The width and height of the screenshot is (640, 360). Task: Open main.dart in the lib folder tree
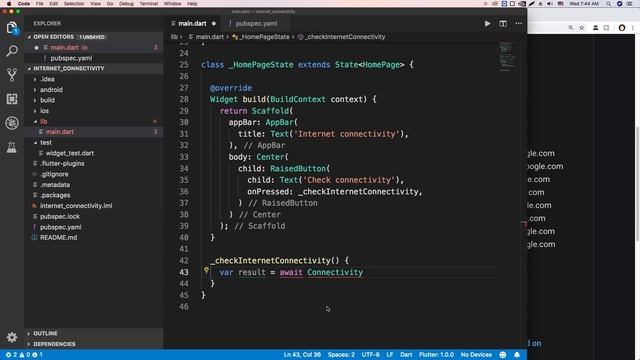60,132
